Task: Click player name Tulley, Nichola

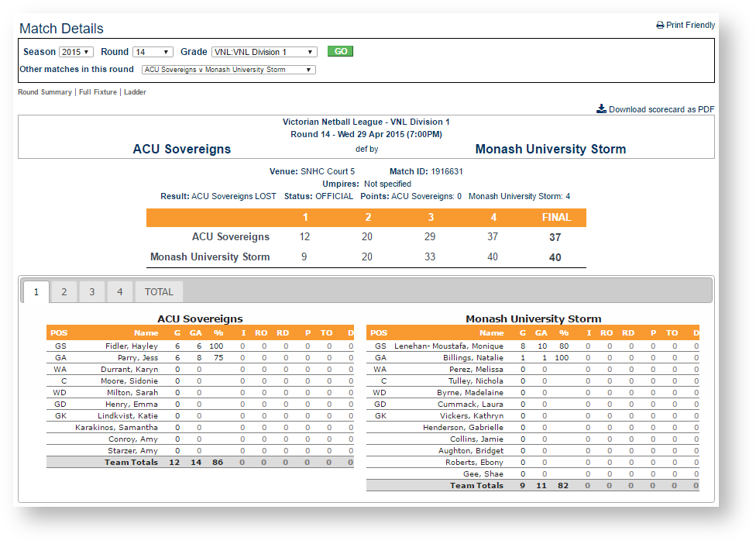Action: click(x=476, y=381)
